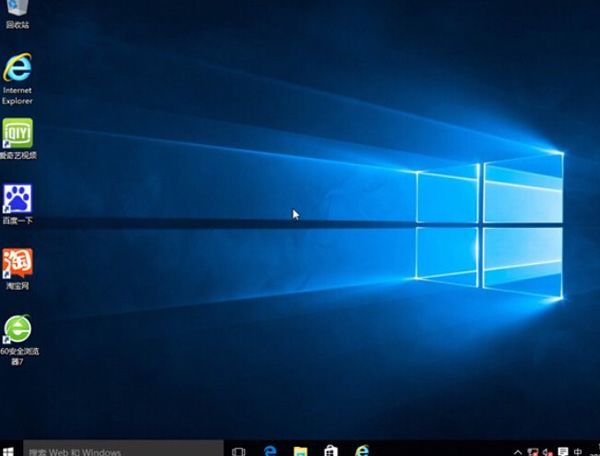Viewport: 600px width, 456px height.
Task: Select the Taobao desktop shortcut
Action: (x=18, y=269)
